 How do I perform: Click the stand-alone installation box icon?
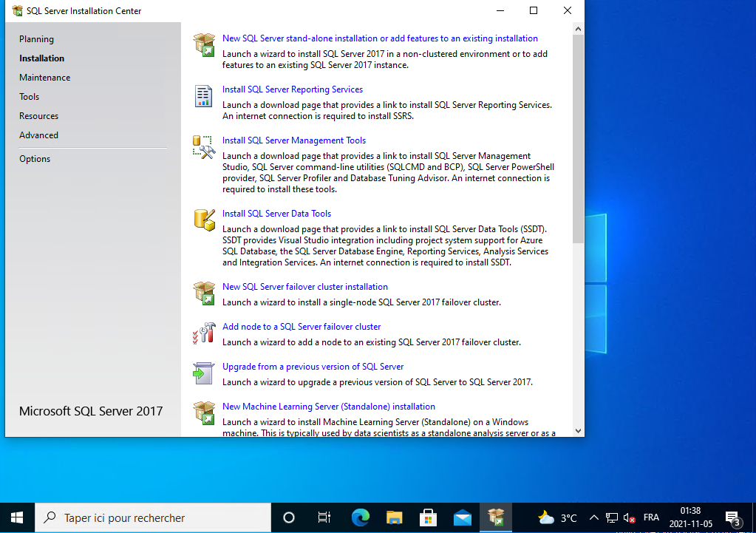(204, 44)
